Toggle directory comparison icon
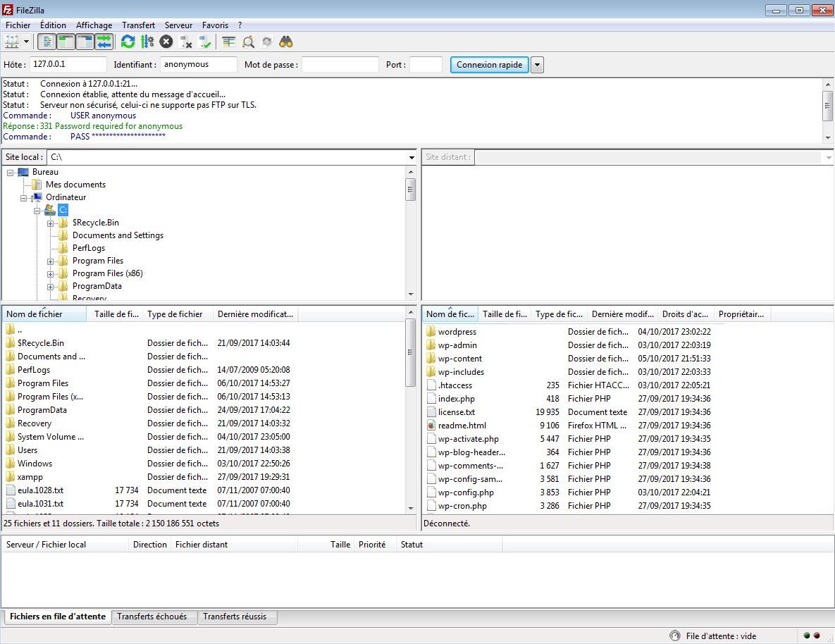Viewport: 835px width, 644px height. tap(248, 42)
